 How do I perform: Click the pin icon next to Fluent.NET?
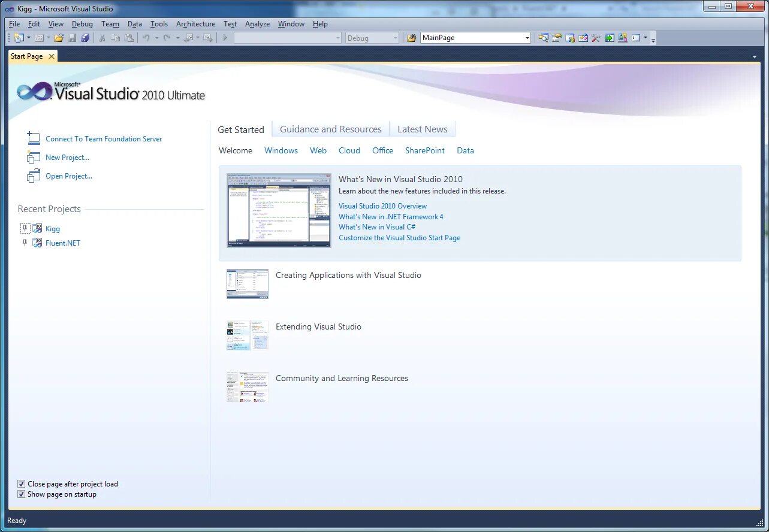[x=25, y=243]
